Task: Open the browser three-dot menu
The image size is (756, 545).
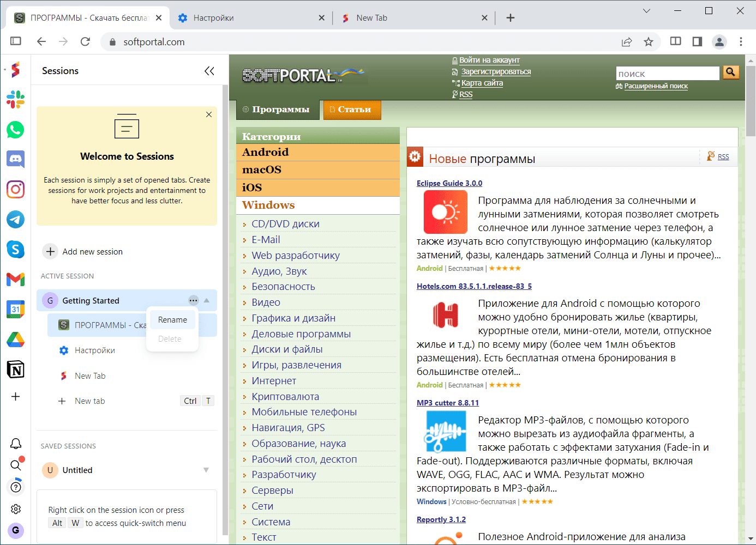Action: click(x=741, y=41)
